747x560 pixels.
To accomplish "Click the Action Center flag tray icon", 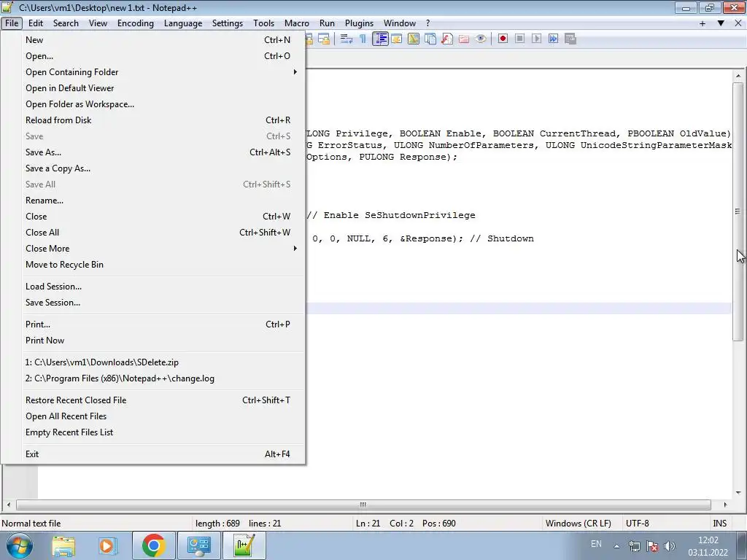I will point(652,546).
